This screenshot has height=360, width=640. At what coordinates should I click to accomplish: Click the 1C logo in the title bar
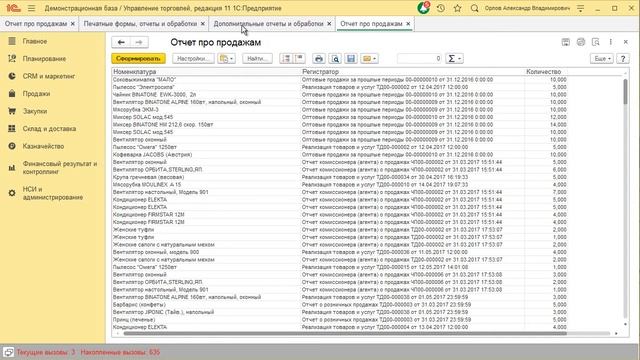click(x=13, y=8)
